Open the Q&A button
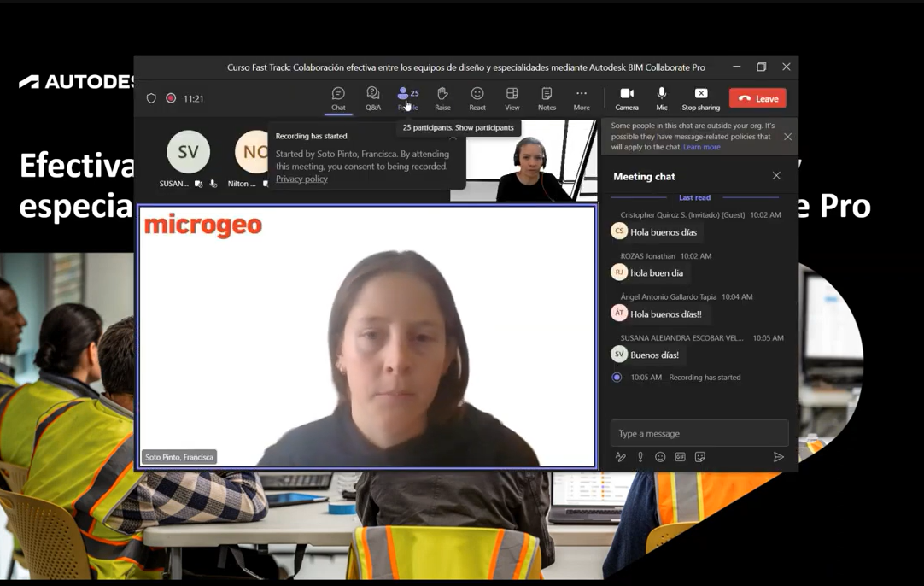Viewport: 924px width, 586px height. pyautogui.click(x=373, y=99)
